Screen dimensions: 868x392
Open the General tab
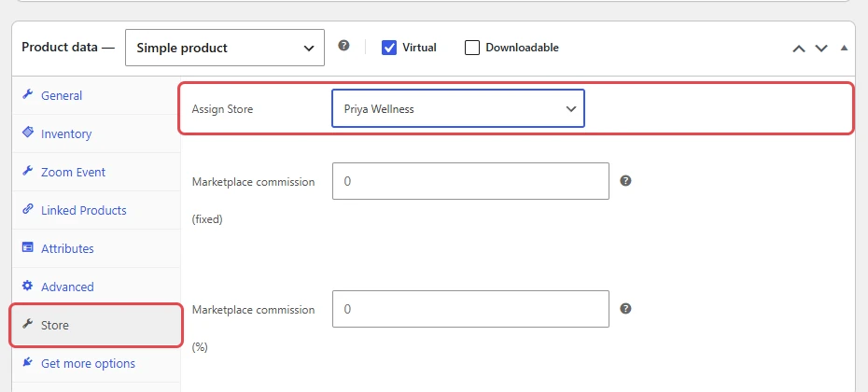(96, 96)
